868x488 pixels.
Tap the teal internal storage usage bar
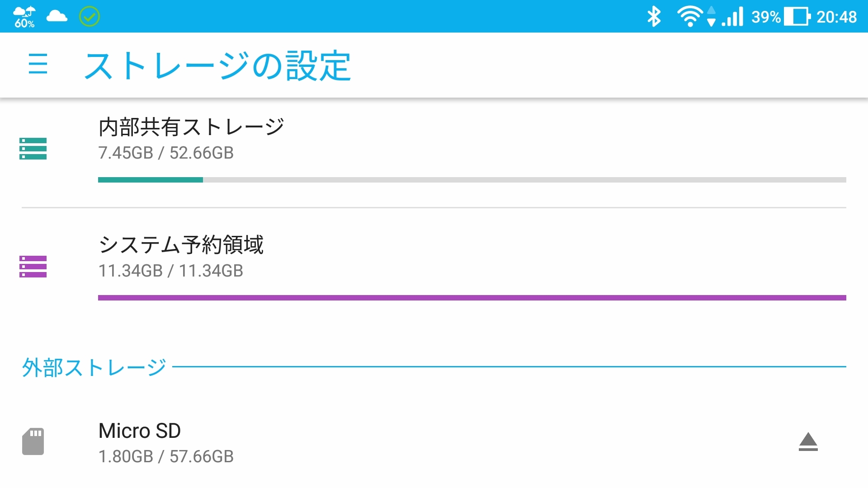[472, 180]
